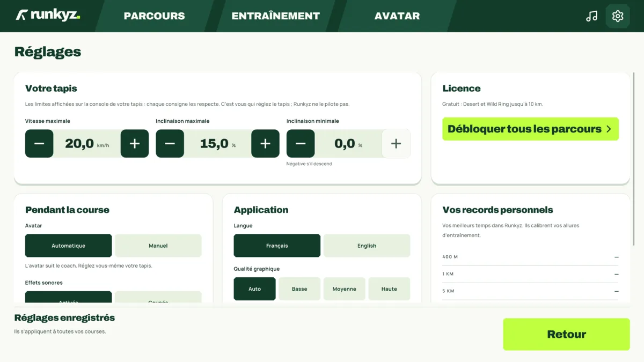Viewport: 644px width, 362px height.
Task: Switch to the Avatar tab
Action: 397,16
